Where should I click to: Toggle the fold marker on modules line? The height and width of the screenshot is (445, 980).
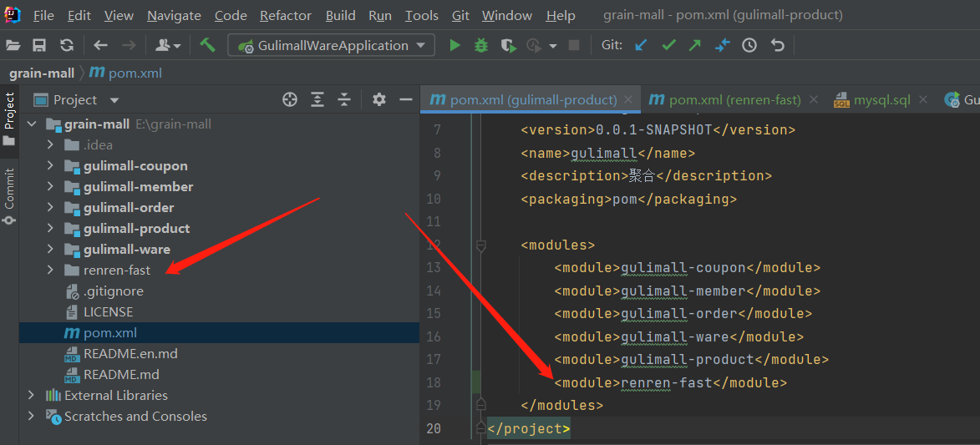tap(480, 245)
